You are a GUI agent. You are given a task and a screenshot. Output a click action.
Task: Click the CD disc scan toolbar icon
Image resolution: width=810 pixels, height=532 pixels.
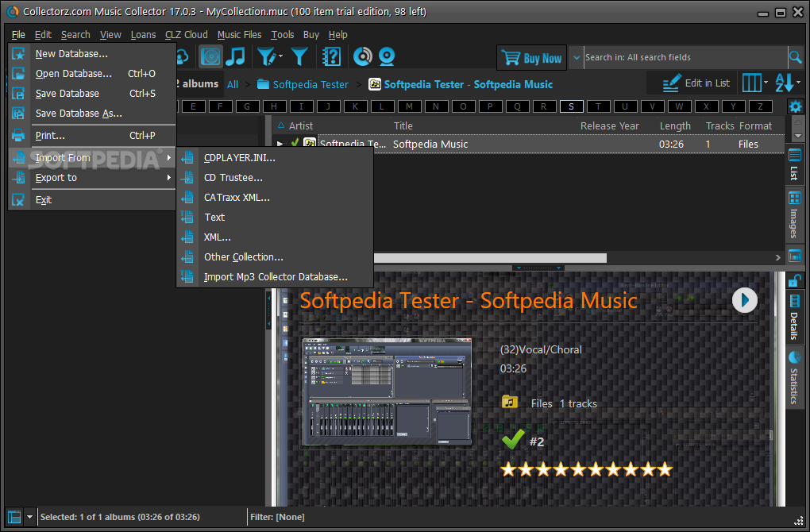pyautogui.click(x=363, y=57)
